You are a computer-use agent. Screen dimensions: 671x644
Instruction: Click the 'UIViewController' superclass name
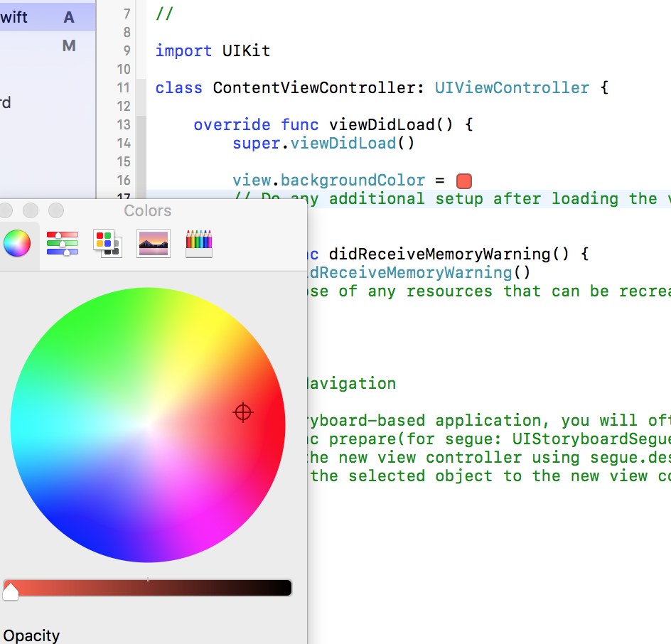[x=512, y=87]
